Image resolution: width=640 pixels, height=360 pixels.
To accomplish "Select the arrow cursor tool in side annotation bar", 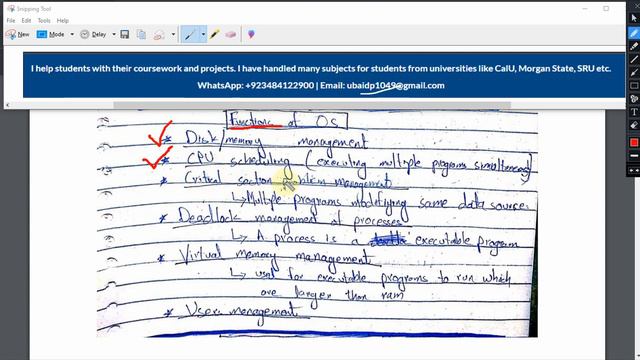I will (x=634, y=18).
